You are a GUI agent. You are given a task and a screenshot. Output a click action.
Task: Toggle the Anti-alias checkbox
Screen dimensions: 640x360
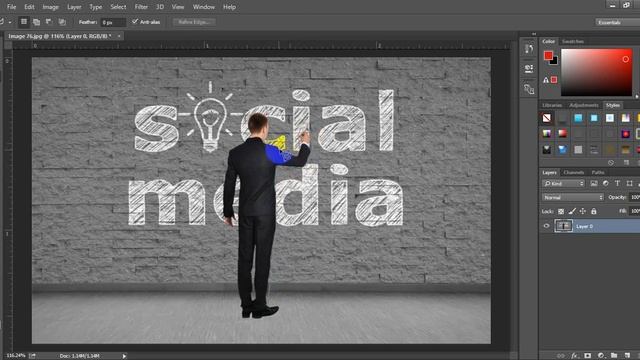pos(135,22)
